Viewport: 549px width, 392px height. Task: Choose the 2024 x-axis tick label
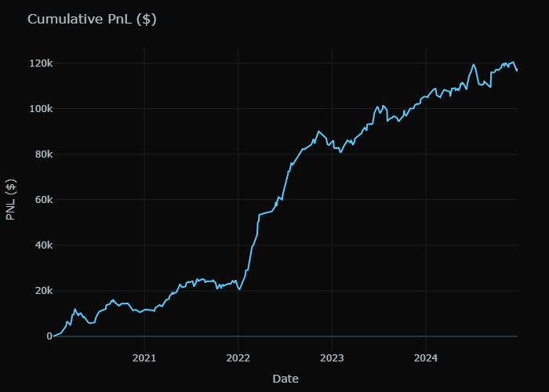425,358
